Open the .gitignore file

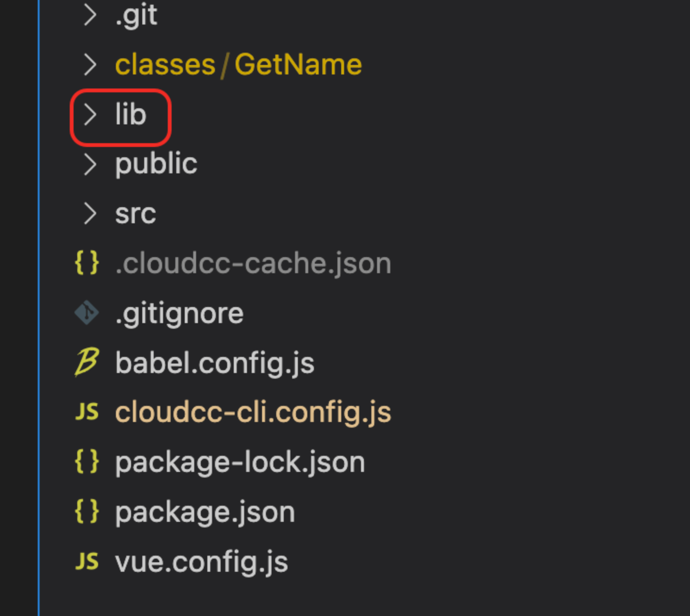[179, 314]
